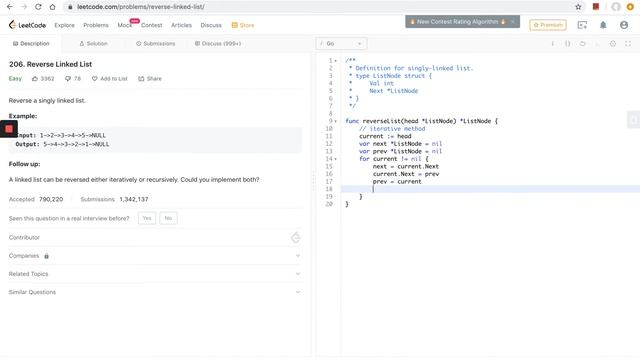
Task: Toggle fullscreen editor mode icon
Action: tap(628, 44)
